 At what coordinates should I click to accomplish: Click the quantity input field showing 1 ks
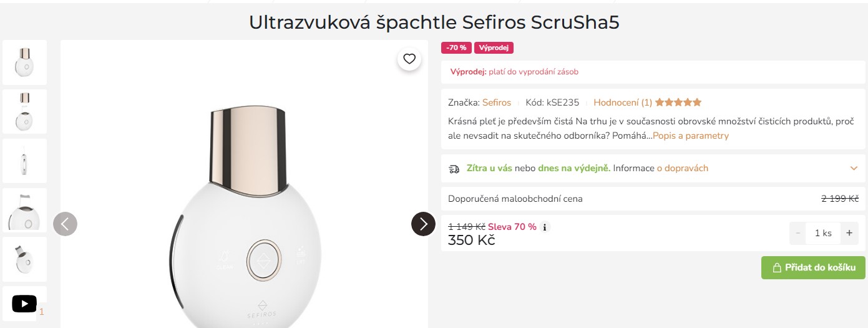point(823,233)
